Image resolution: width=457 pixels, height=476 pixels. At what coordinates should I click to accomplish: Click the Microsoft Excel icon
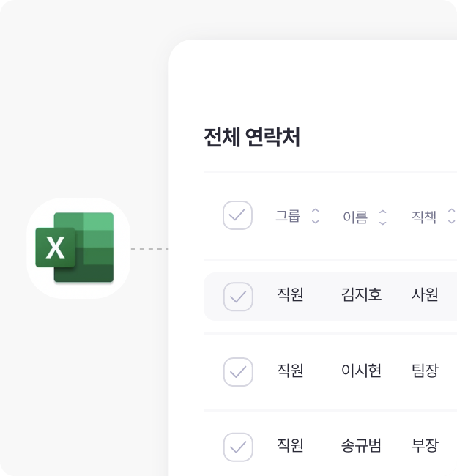click(x=75, y=248)
